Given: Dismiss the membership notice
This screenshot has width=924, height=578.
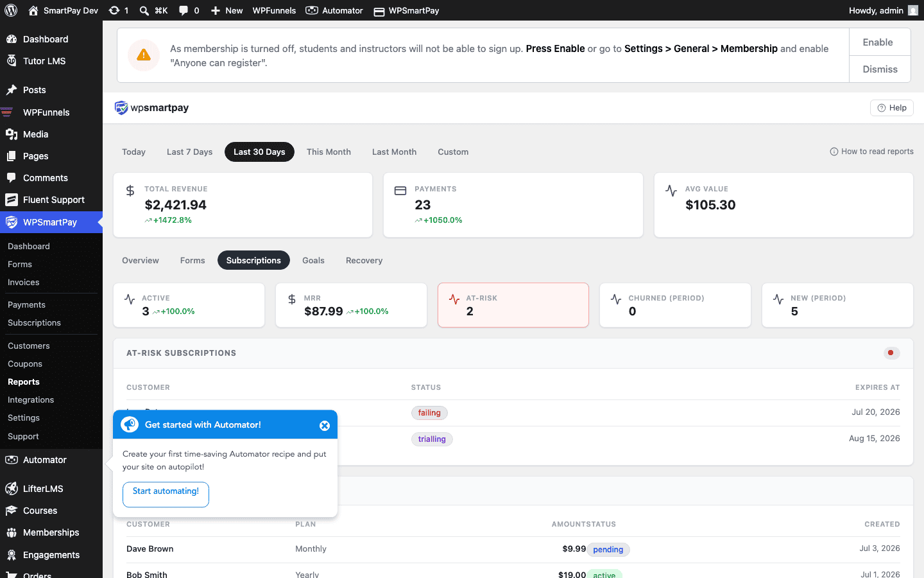Looking at the screenshot, I should click(x=880, y=69).
